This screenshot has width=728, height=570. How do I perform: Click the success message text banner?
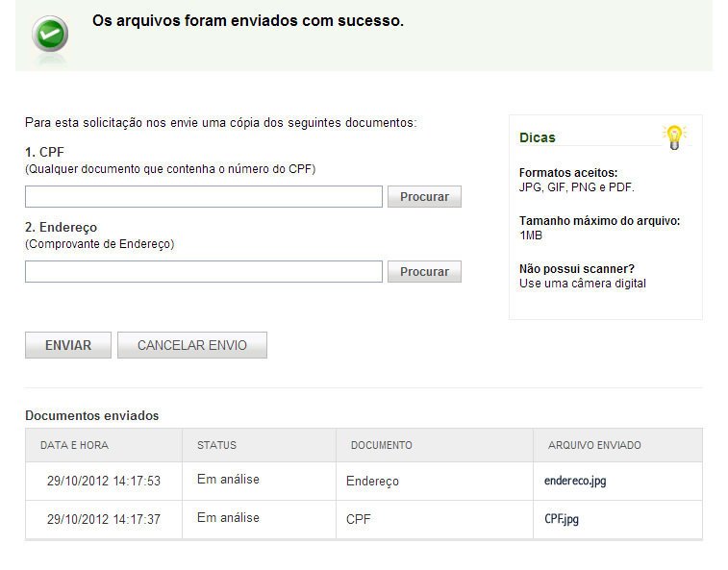tap(248, 20)
